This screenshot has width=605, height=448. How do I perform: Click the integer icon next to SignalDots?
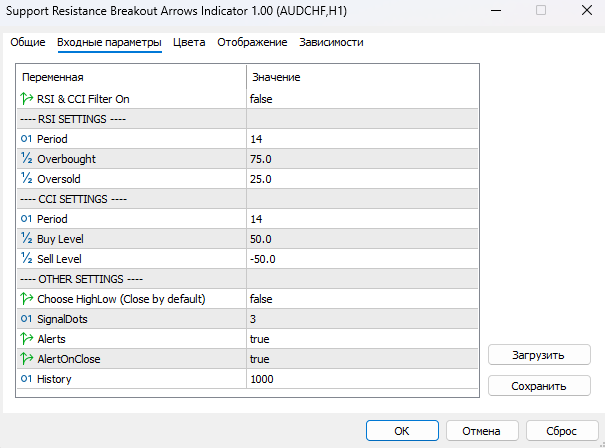(26, 319)
